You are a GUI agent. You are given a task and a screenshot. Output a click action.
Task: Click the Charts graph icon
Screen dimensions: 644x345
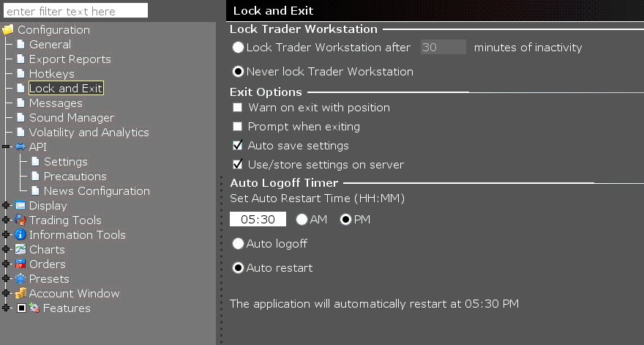(20, 249)
